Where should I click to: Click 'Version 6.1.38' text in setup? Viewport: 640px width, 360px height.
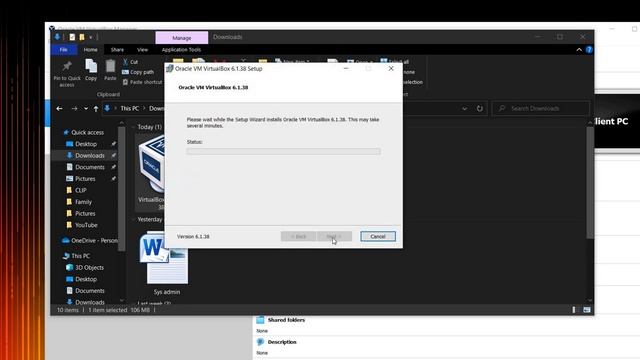[193, 236]
